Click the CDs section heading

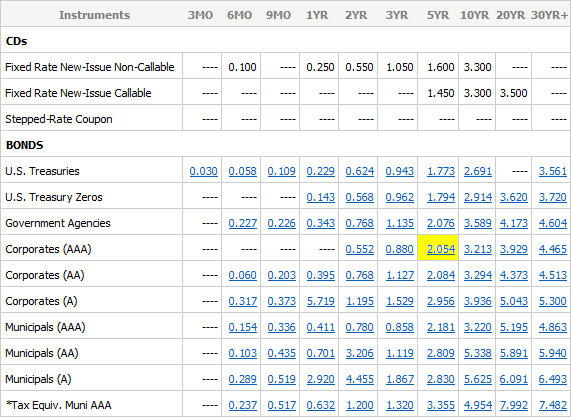pyautogui.click(x=16, y=41)
